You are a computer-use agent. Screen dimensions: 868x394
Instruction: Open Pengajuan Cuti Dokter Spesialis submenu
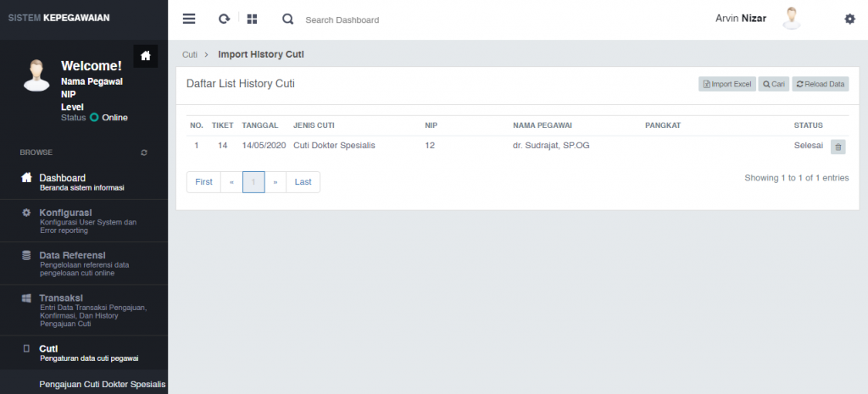(103, 384)
